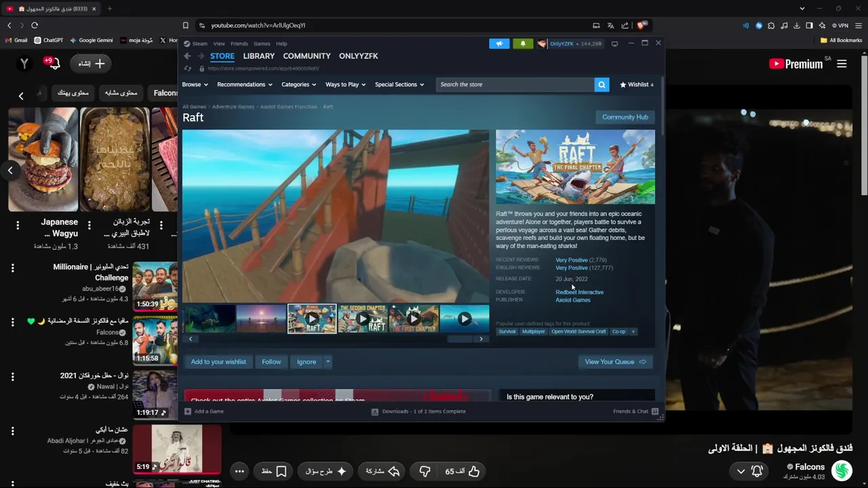
Task: Expand the Special Sections dropdown
Action: 399,85
